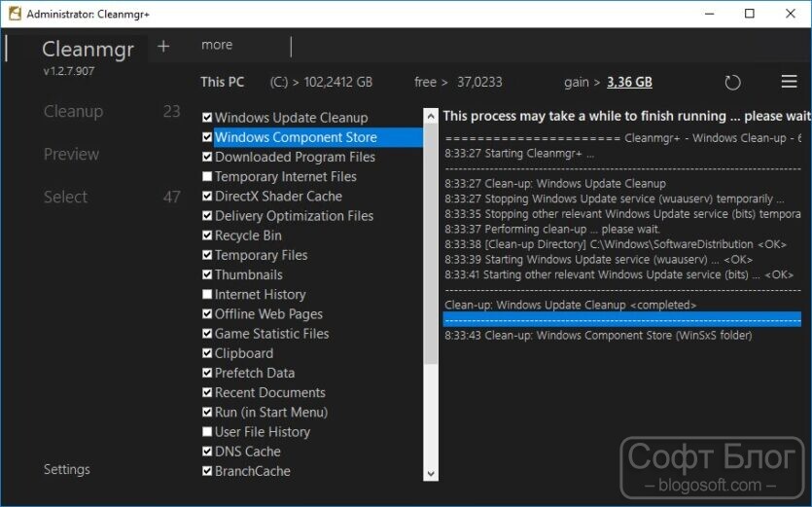Select the Windows Update Cleanup completed log line
This screenshot has height=507, width=812.
coord(570,305)
